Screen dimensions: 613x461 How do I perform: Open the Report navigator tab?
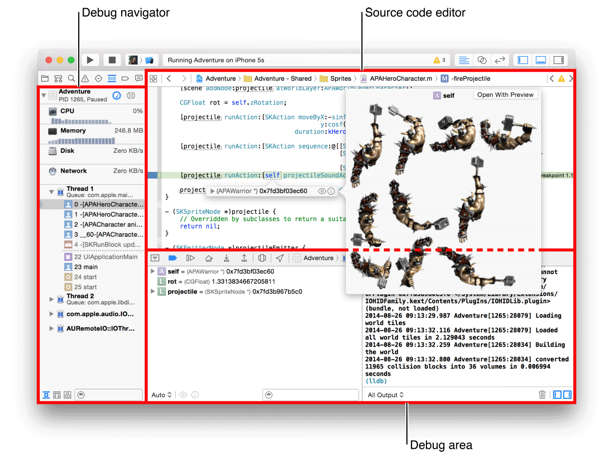[x=139, y=79]
